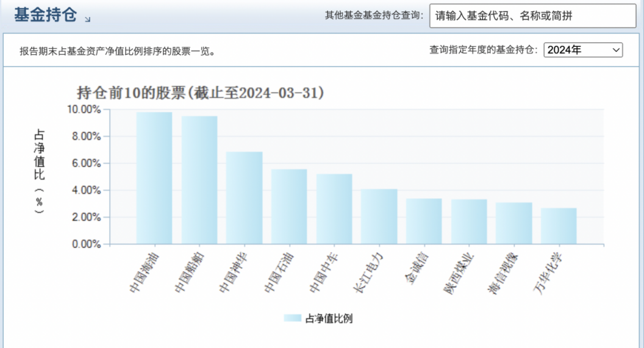This screenshot has width=644, height=348.
Task: Click the 查询指定年度的基金持仓 label
Action: (484, 50)
